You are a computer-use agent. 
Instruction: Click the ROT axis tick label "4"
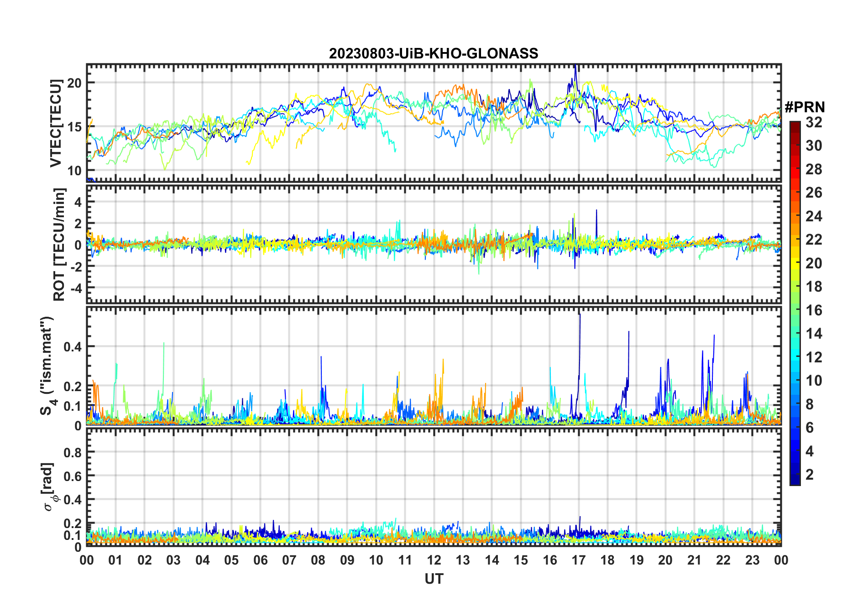[78, 202]
